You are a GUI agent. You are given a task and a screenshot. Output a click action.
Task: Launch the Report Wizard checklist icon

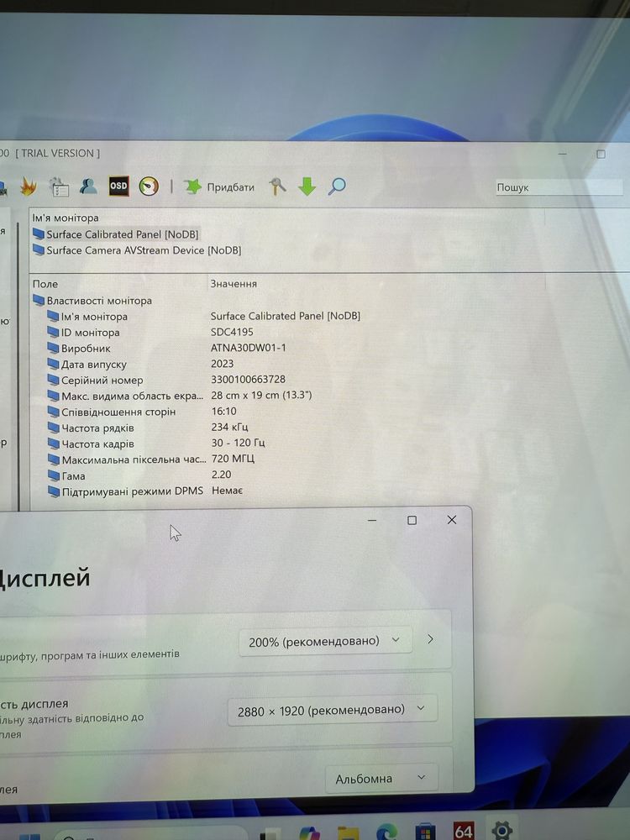[x=59, y=187]
